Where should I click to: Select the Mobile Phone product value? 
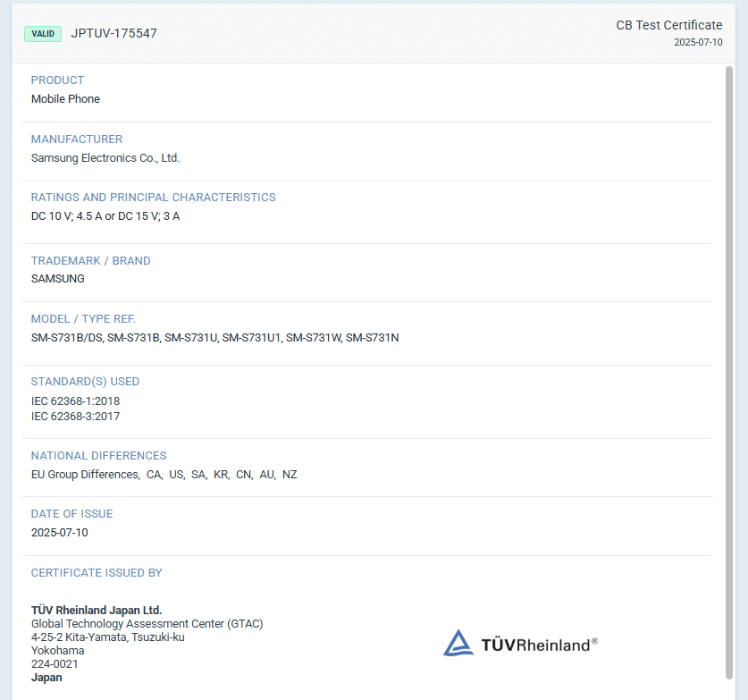click(65, 99)
